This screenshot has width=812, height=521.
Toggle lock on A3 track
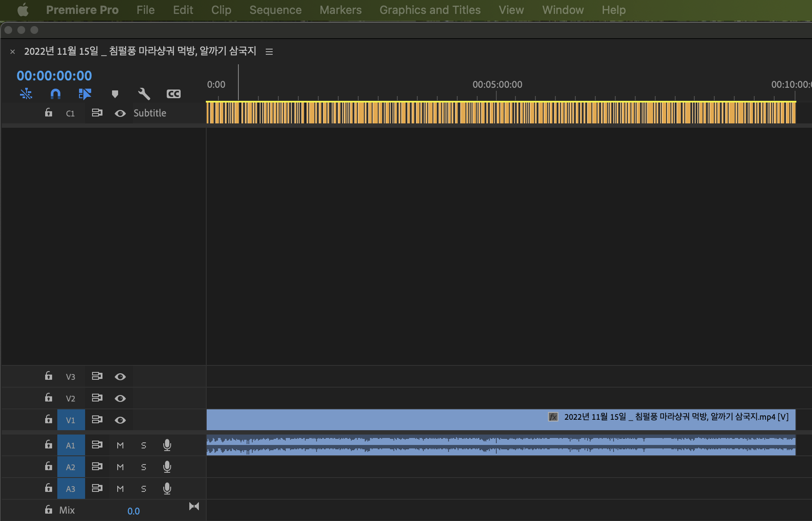tap(49, 488)
